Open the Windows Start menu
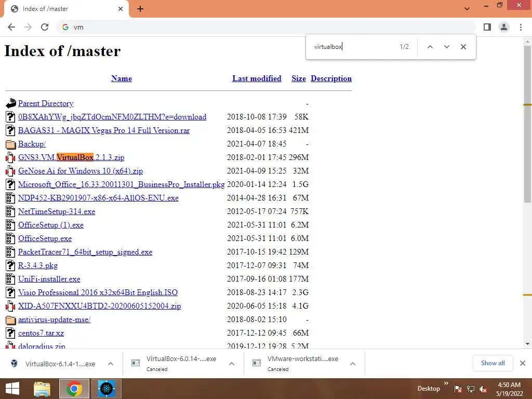The height and width of the screenshot is (399, 532). click(x=12, y=389)
